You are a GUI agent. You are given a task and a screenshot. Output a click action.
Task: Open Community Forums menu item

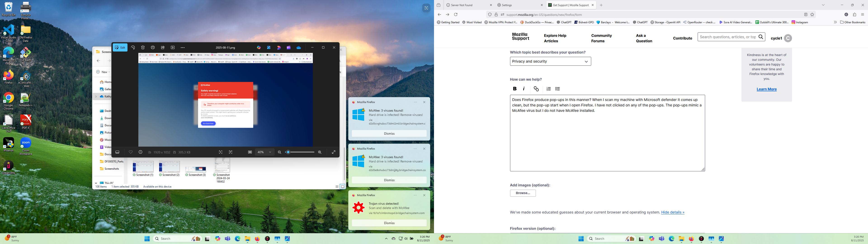point(601,38)
